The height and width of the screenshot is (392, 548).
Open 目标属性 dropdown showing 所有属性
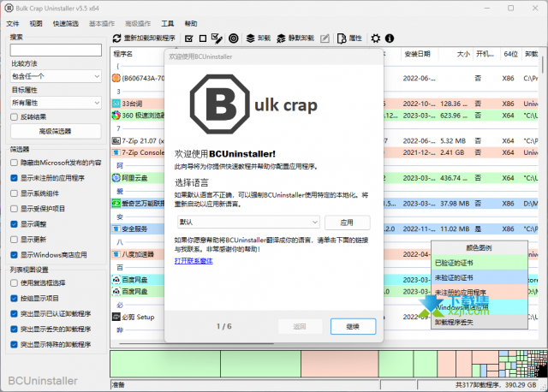click(x=56, y=103)
